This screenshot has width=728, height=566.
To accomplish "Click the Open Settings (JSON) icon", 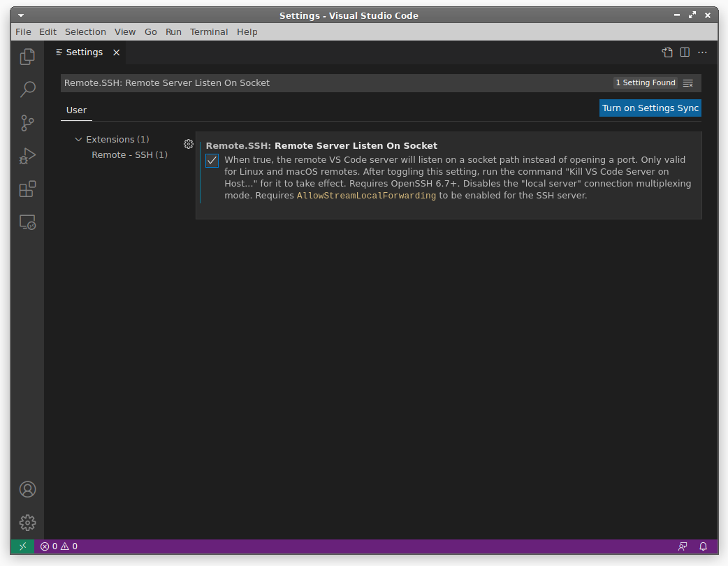I will point(667,52).
